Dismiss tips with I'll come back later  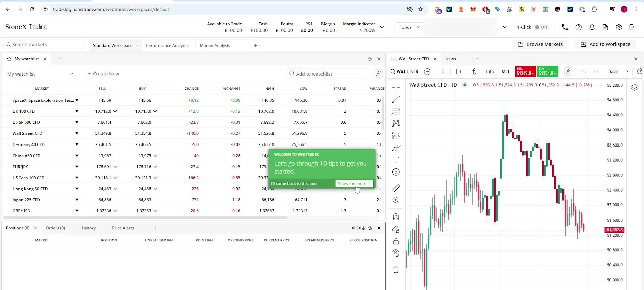(x=294, y=184)
